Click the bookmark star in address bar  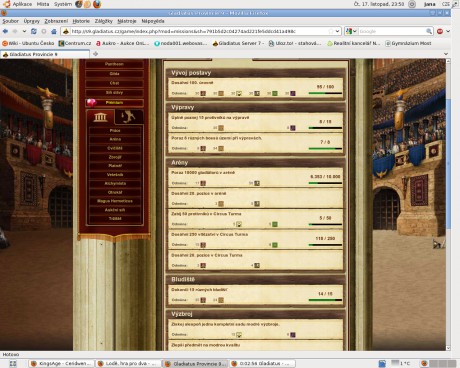(x=331, y=31)
